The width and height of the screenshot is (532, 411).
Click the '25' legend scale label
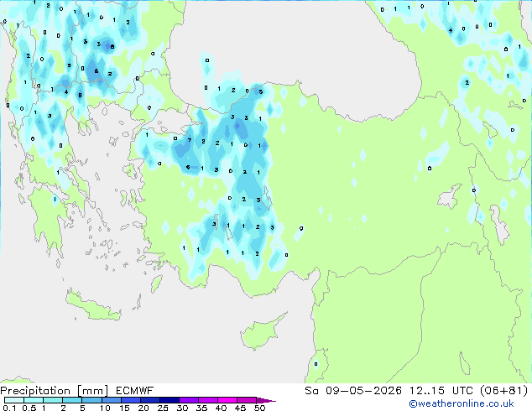pos(163,408)
